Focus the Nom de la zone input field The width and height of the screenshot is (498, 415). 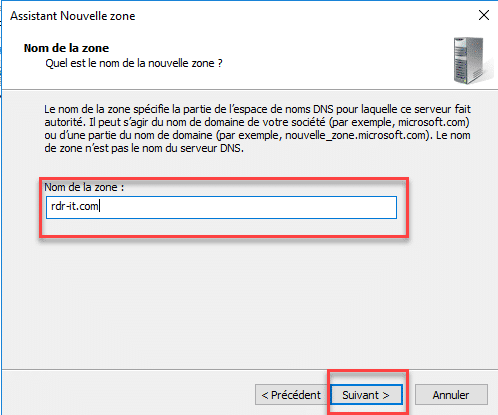click(221, 207)
